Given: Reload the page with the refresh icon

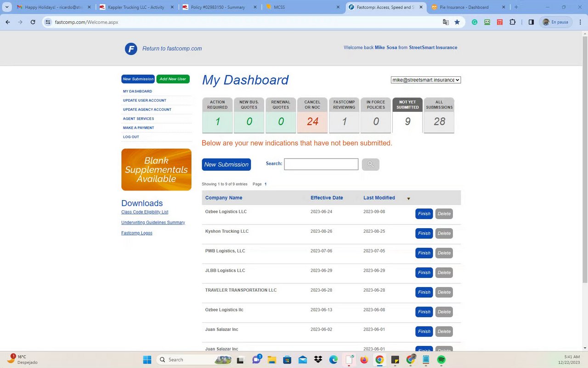Looking at the screenshot, I should [33, 22].
